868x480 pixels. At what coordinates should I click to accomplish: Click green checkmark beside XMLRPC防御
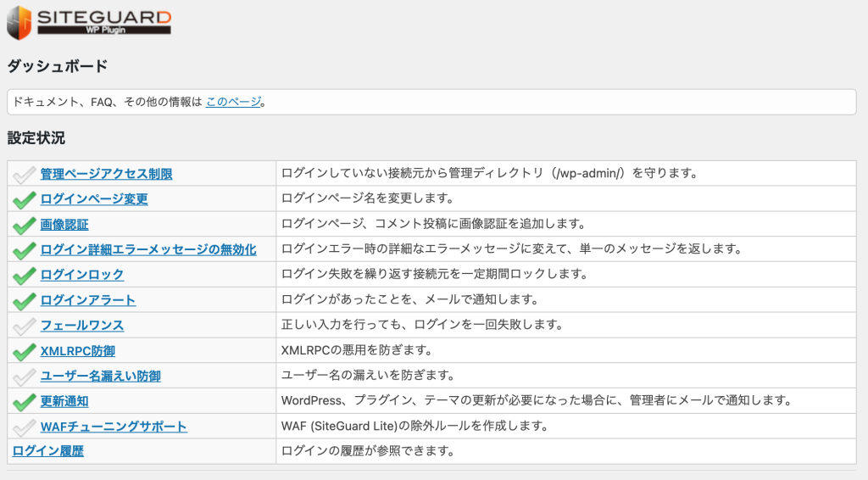(x=24, y=351)
